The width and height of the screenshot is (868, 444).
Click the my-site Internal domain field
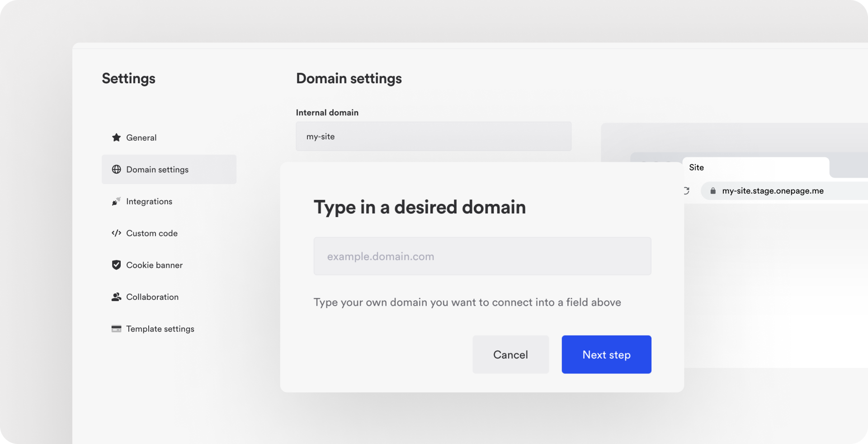tap(433, 136)
